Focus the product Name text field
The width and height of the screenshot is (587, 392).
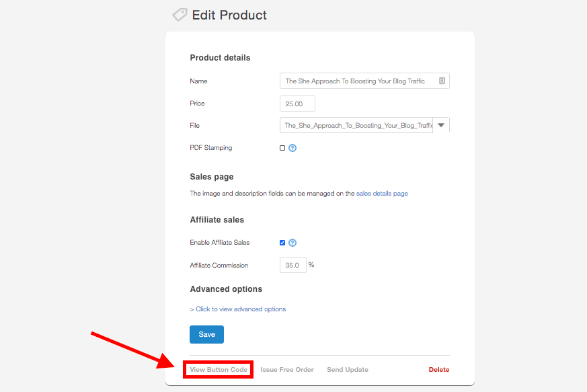coord(358,81)
